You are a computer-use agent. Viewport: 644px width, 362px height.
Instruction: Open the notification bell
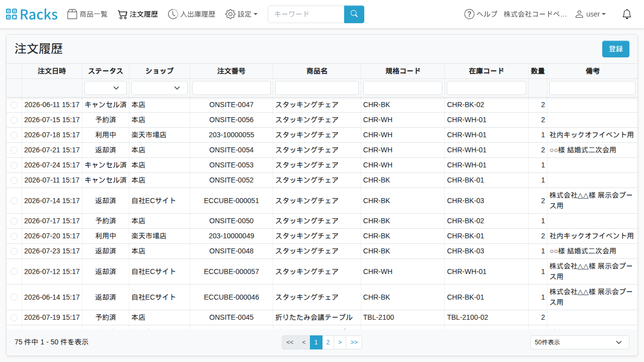[x=627, y=14]
